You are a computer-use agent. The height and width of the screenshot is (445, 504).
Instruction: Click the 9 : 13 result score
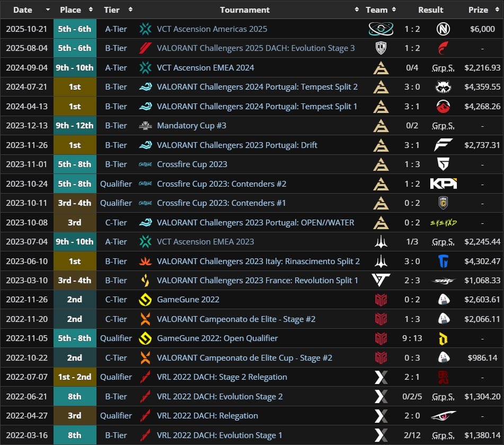click(412, 338)
